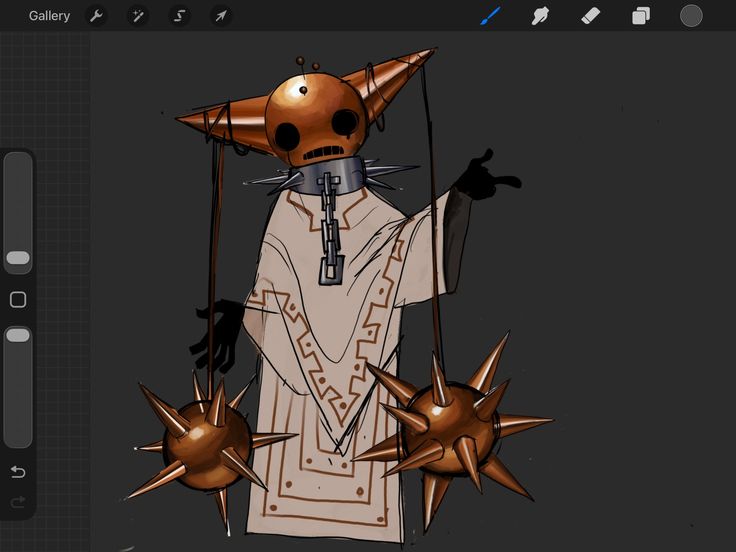Select the Paint brush tool

[x=491, y=16]
